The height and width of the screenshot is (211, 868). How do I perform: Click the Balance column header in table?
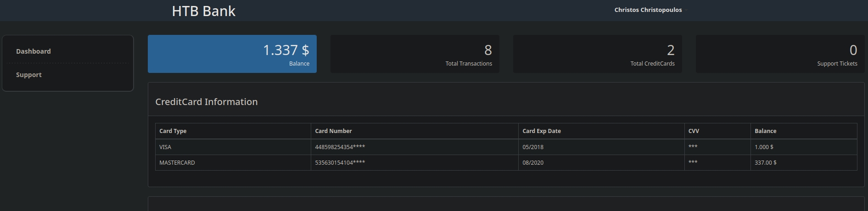(x=765, y=131)
